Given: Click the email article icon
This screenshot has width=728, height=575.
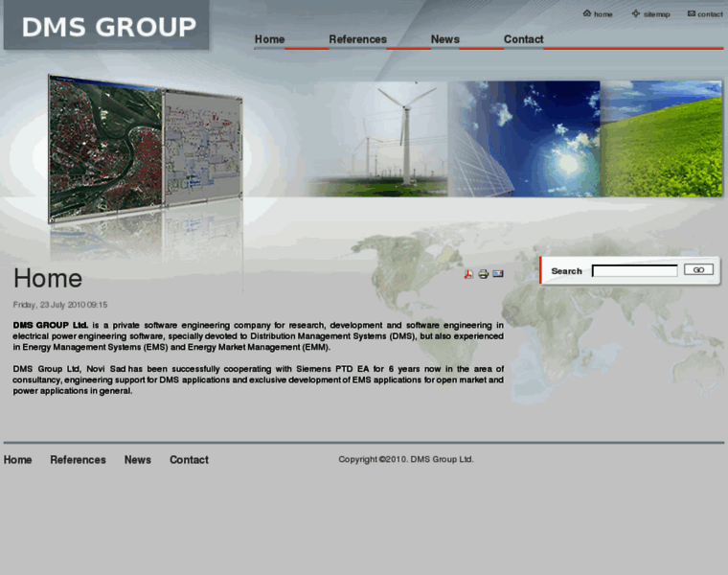Looking at the screenshot, I should (x=498, y=273).
